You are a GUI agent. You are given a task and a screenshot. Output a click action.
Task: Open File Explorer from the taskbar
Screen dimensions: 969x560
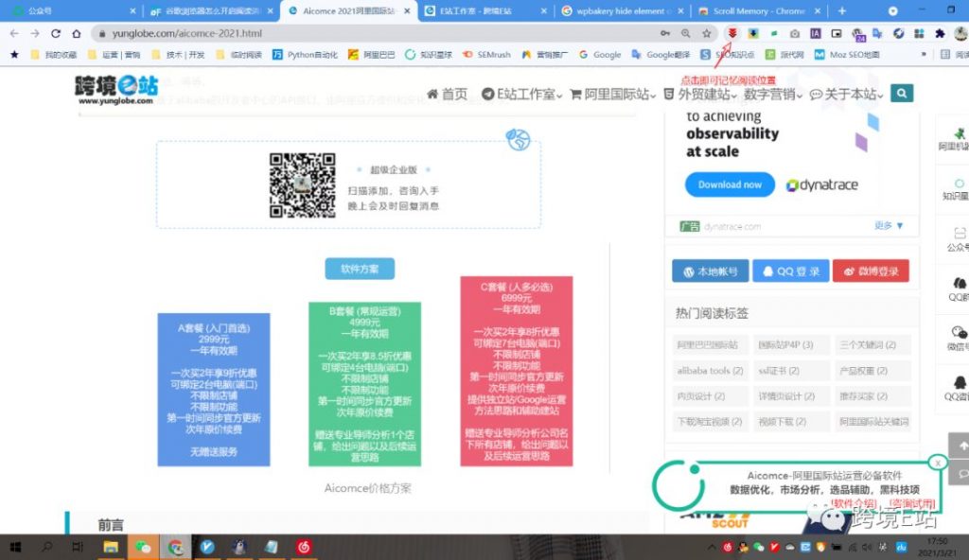tap(111, 547)
